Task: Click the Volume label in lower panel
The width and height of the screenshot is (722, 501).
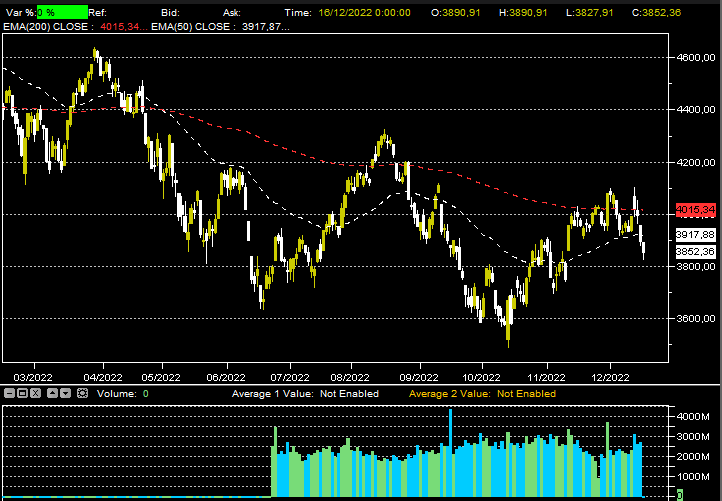Action: click(116, 394)
